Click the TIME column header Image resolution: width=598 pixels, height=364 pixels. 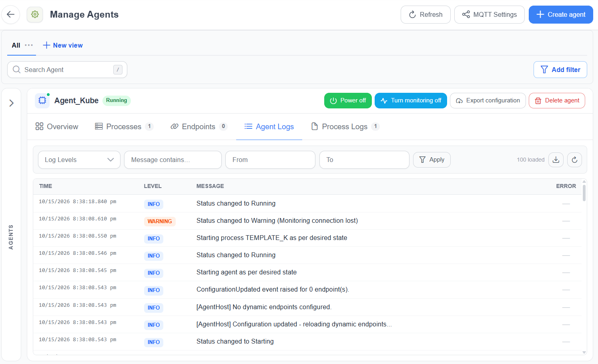pyautogui.click(x=46, y=186)
